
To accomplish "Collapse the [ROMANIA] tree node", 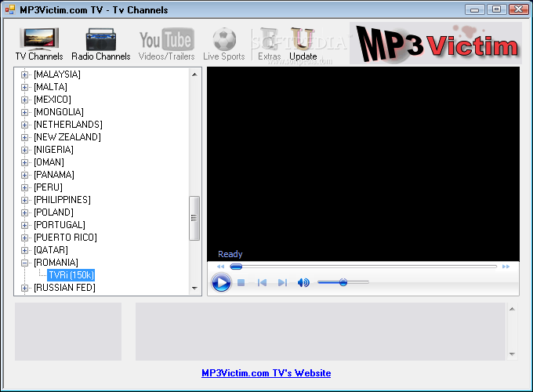I will (x=24, y=263).
